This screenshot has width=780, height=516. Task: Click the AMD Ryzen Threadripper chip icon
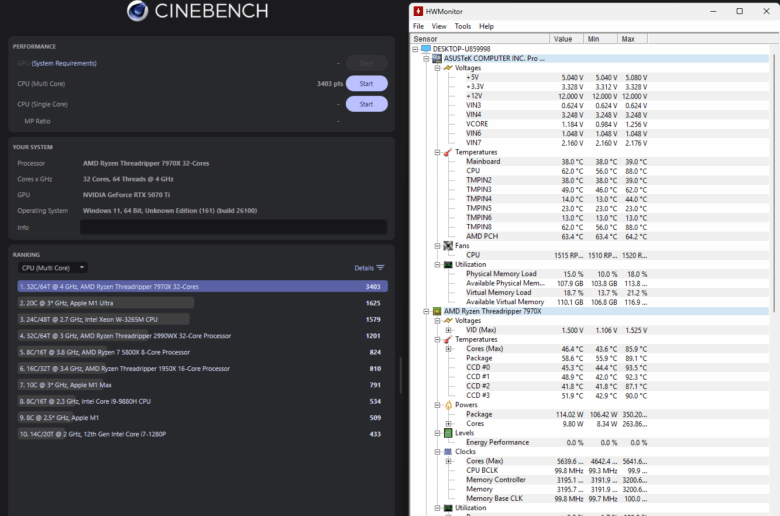click(435, 311)
